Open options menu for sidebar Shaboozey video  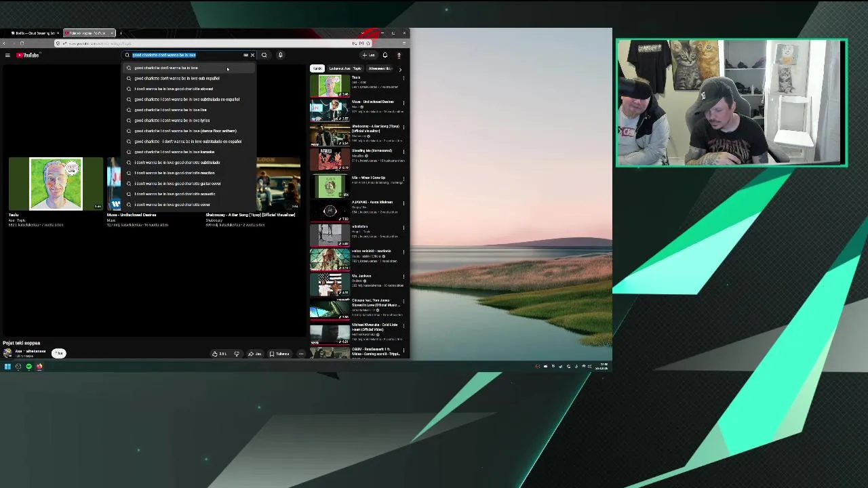pyautogui.click(x=403, y=127)
